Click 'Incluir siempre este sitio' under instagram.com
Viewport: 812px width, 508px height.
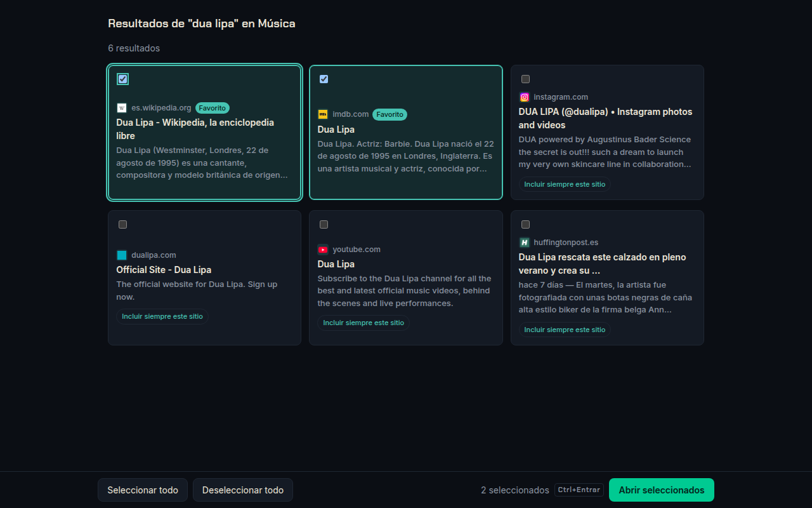pyautogui.click(x=565, y=184)
